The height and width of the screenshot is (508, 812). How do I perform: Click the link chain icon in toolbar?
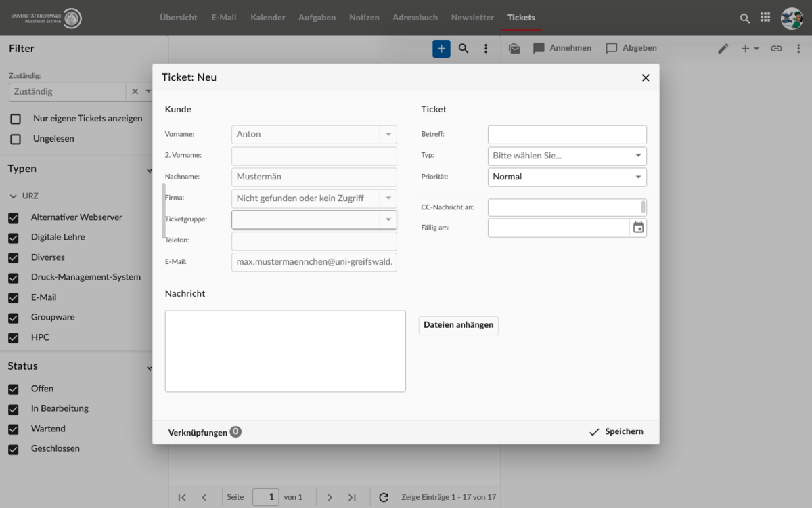(x=776, y=49)
